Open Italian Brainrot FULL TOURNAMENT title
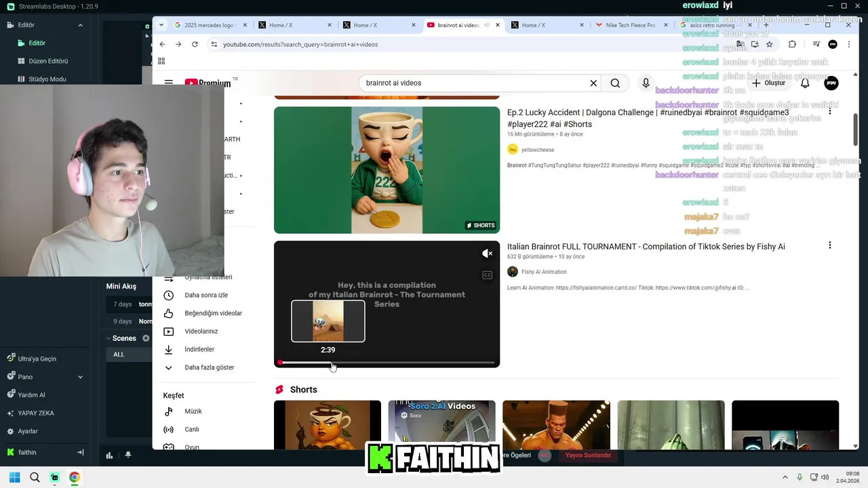Viewport: 868px width, 488px height. click(646, 247)
